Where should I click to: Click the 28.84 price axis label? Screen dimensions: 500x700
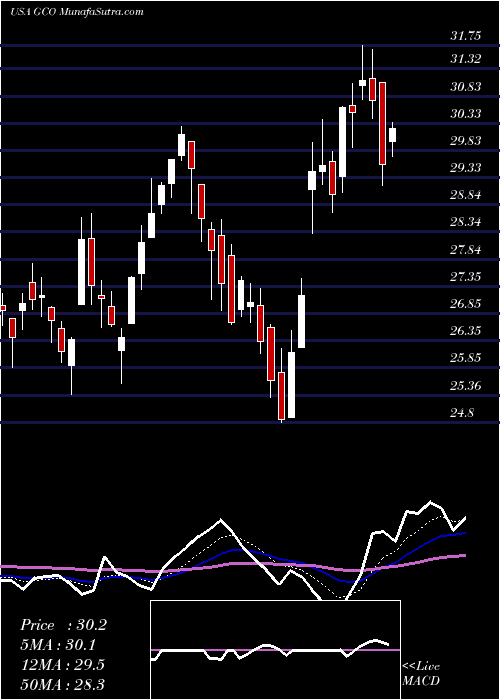(466, 195)
